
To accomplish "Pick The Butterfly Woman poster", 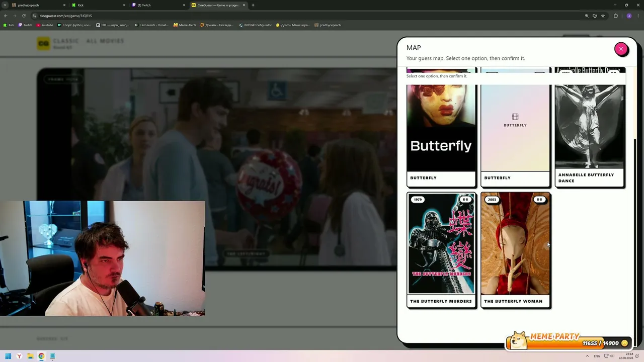I will coord(515,243).
